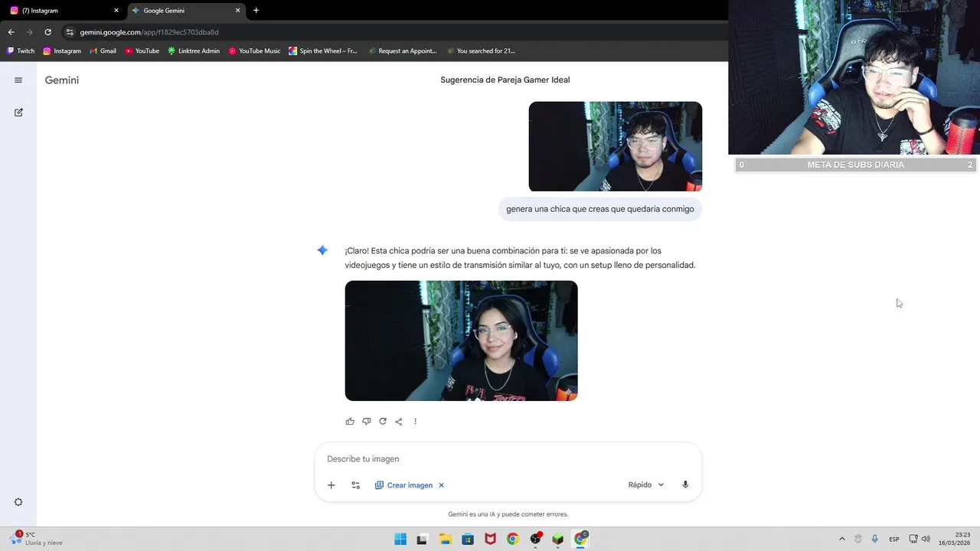The height and width of the screenshot is (551, 980).
Task: Click the gemini.google.com address bar
Action: click(x=149, y=32)
